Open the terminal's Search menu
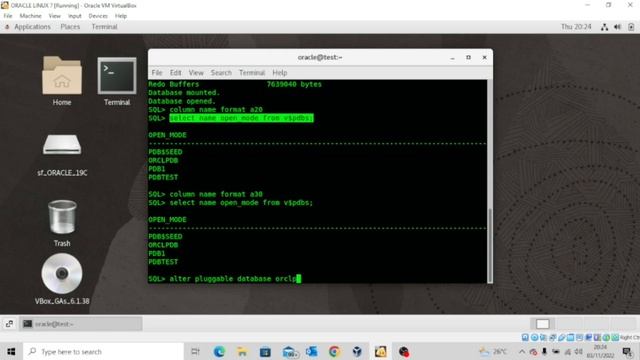This screenshot has height=360, width=640. 221,73
